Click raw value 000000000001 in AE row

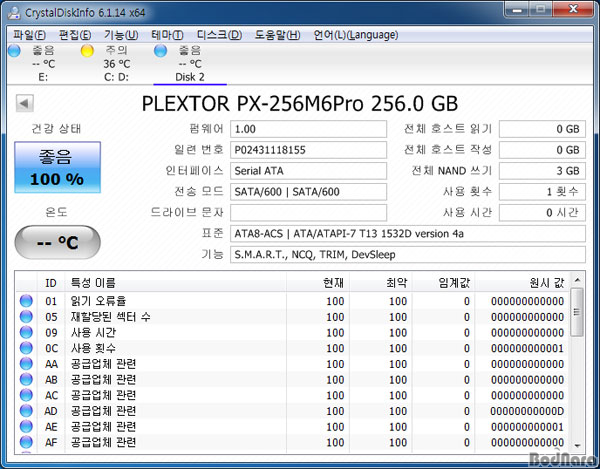pyautogui.click(x=527, y=427)
